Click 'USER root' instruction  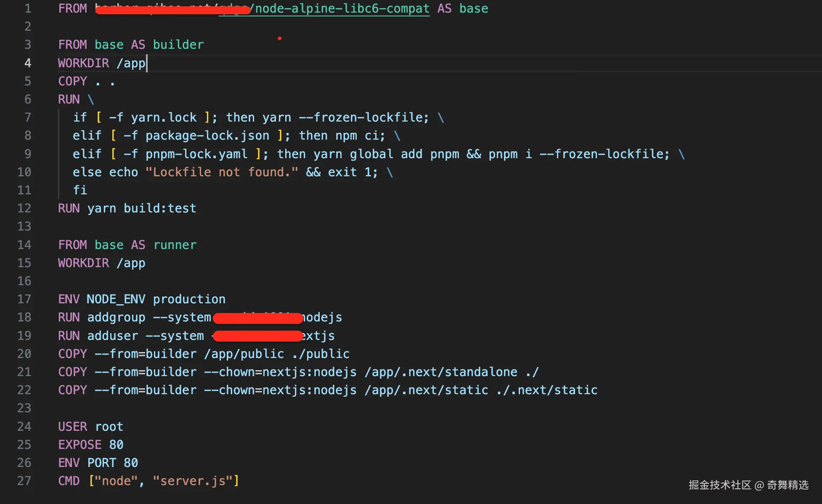coord(90,427)
